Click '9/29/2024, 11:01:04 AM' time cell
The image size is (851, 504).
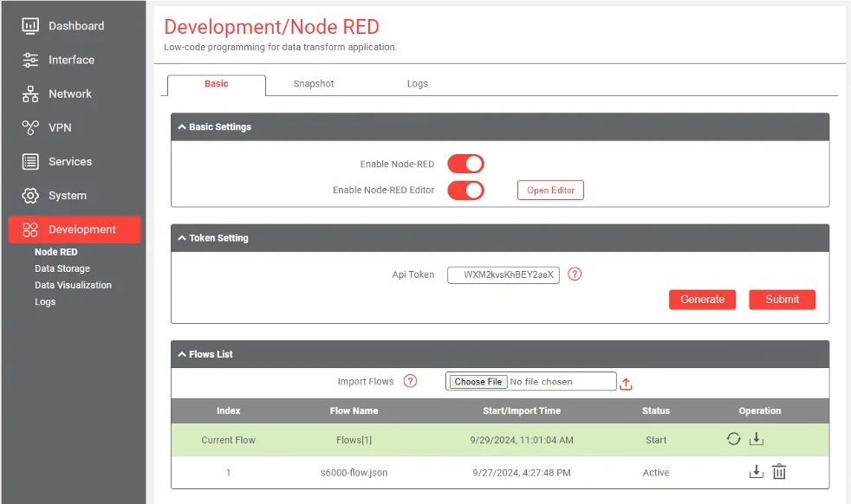coord(522,440)
